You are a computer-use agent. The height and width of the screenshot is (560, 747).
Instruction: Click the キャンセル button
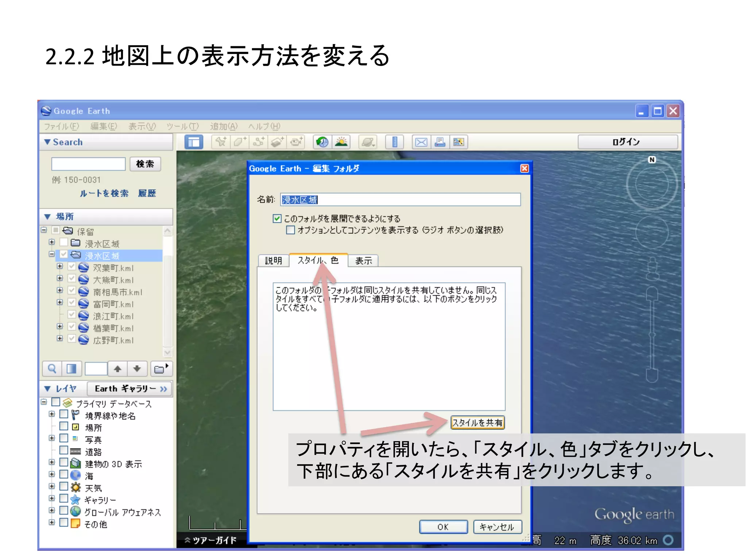click(497, 527)
